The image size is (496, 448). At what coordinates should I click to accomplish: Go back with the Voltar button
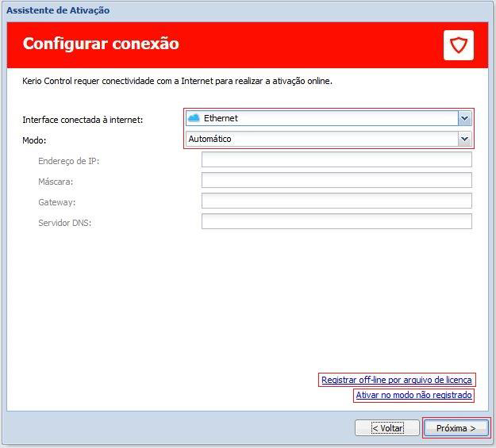click(x=387, y=428)
